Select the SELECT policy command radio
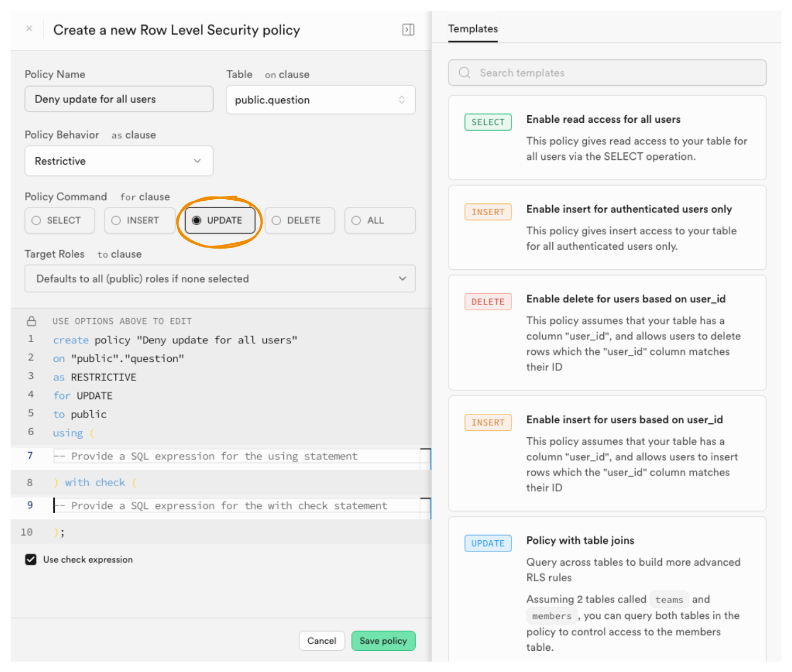 (36, 220)
